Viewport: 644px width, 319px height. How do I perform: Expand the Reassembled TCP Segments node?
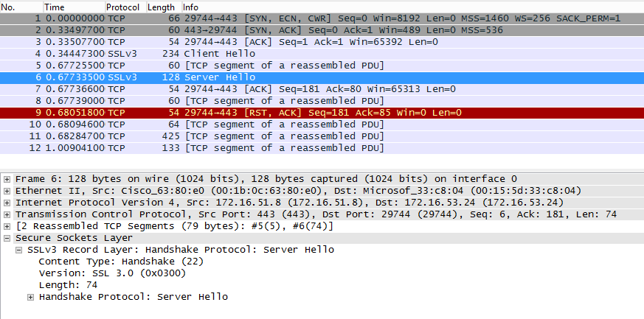(7, 226)
